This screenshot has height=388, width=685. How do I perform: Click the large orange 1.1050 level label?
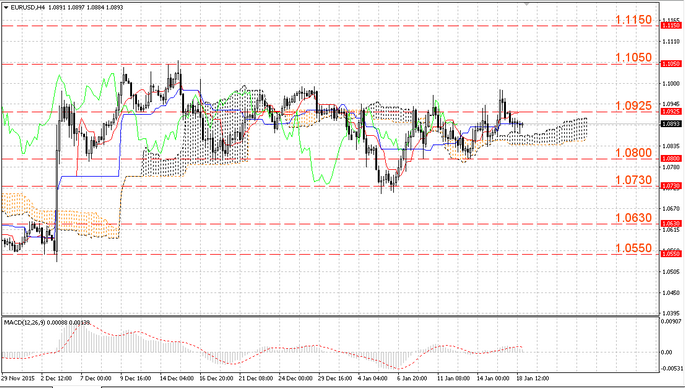pos(633,58)
